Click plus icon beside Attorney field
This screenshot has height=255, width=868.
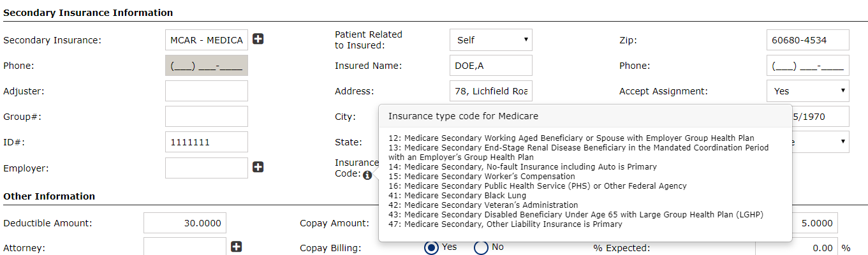[x=237, y=247]
